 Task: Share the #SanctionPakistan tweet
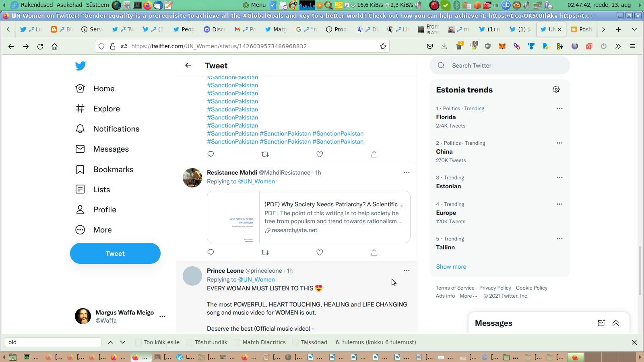coord(374,154)
